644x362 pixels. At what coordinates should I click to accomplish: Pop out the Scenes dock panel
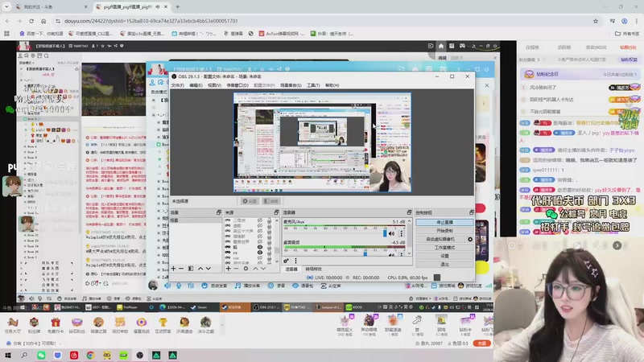218,212
